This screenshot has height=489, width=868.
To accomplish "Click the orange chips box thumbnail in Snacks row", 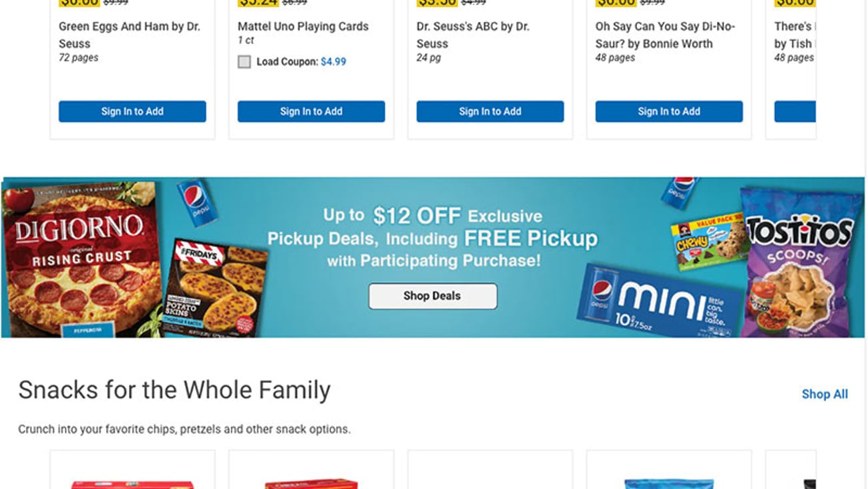I will coord(311,478).
